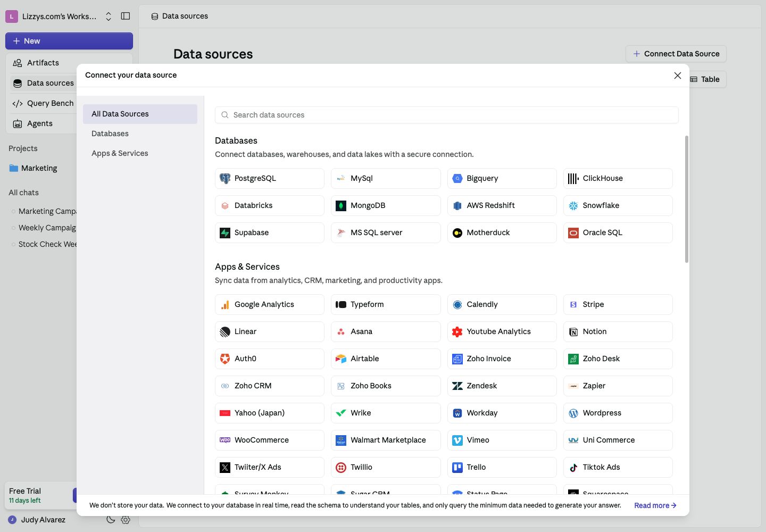The height and width of the screenshot is (532, 766).
Task: Choose the Zoho Books connector
Action: pos(386,386)
